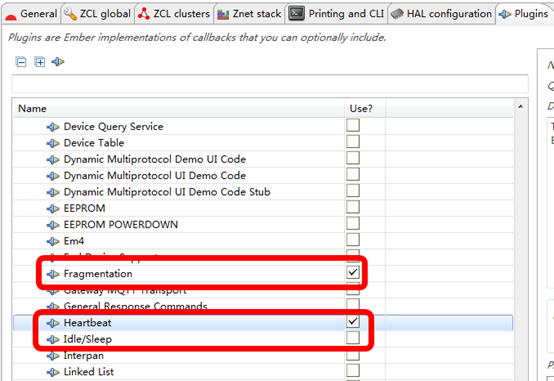
Task: Switch to the Znet stack tab
Action: coord(249,14)
